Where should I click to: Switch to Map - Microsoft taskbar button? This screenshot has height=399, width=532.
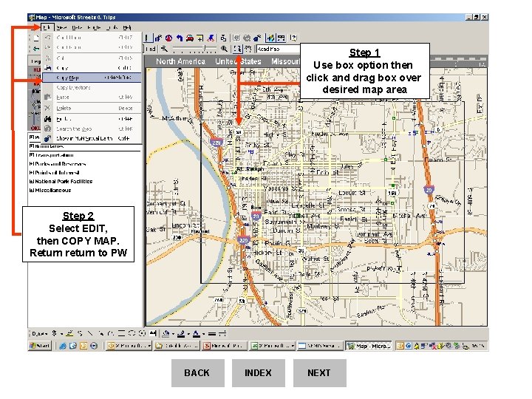tap(369, 346)
